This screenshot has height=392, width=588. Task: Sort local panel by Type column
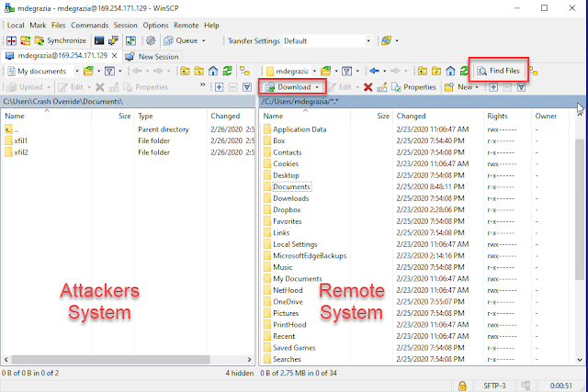[x=170, y=117]
